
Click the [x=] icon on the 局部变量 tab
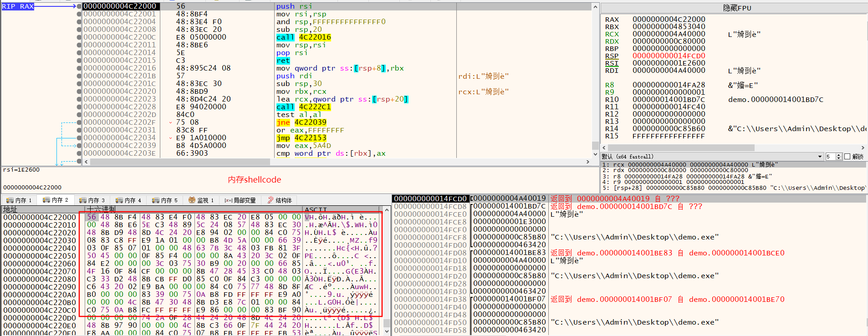[x=228, y=200]
